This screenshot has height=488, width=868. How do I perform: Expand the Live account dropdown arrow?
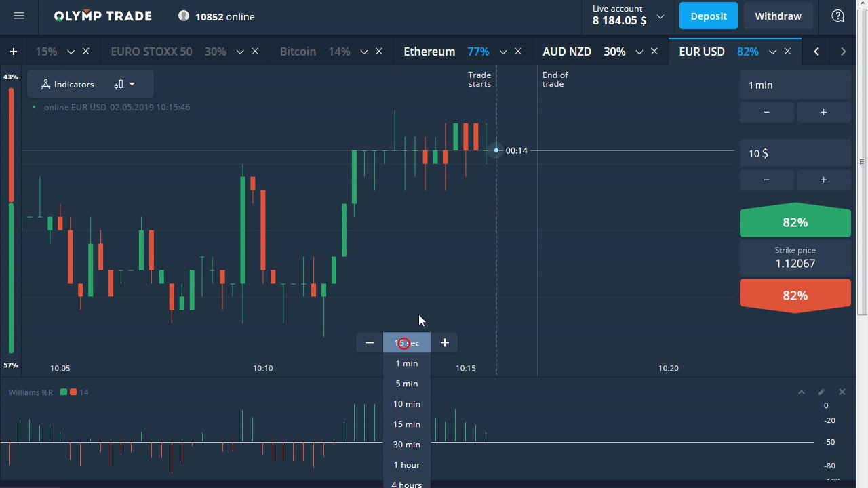[x=660, y=16]
